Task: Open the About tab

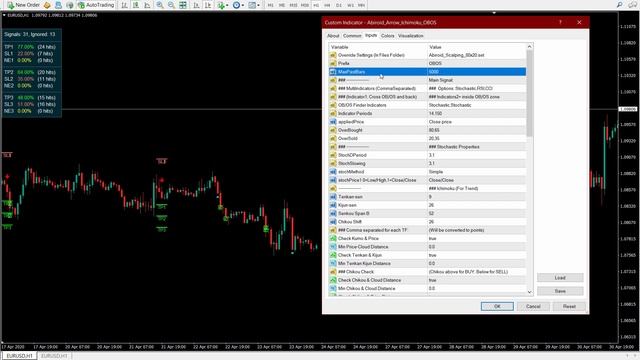Action: point(333,36)
